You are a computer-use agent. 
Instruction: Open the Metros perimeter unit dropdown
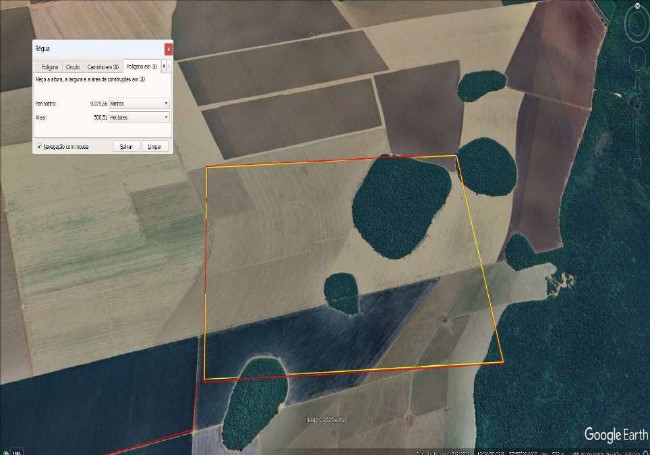(x=138, y=103)
